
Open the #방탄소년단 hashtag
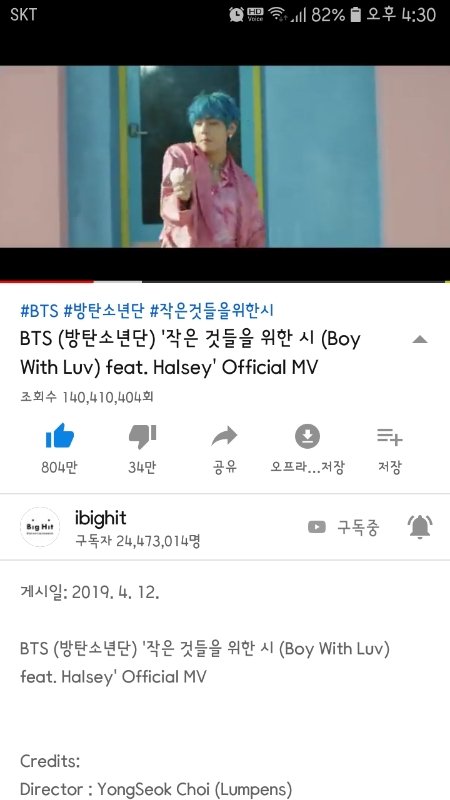pyautogui.click(x=104, y=310)
